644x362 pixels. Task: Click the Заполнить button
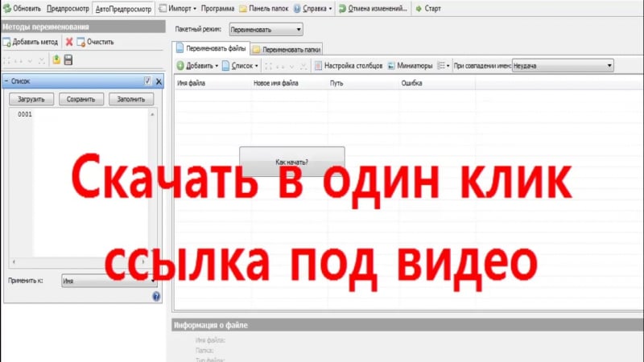coord(131,99)
